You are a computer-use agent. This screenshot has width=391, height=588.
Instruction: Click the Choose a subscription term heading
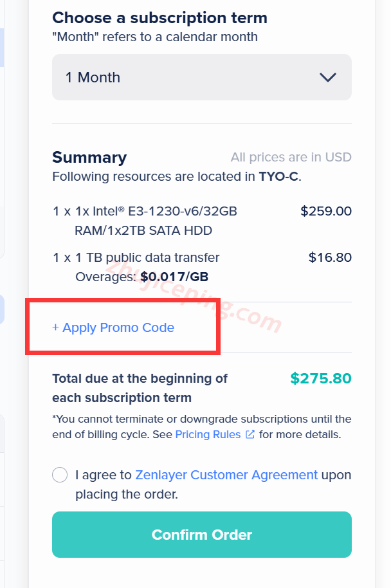(x=159, y=17)
